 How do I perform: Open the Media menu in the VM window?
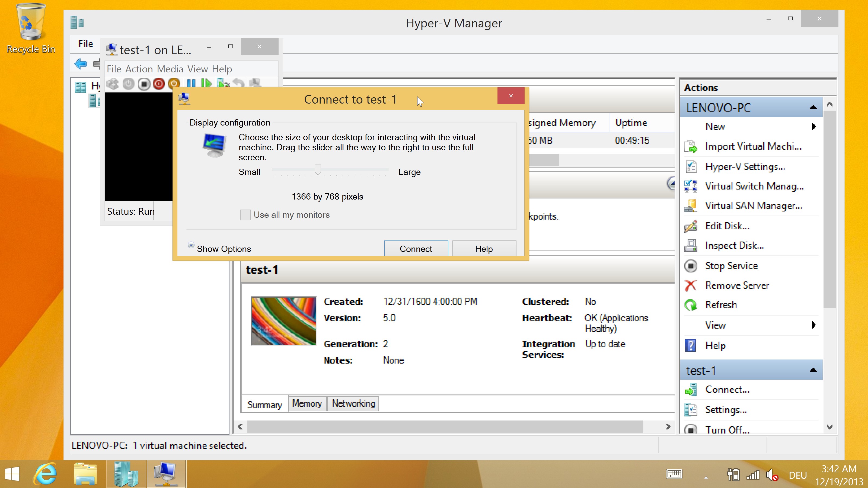170,69
